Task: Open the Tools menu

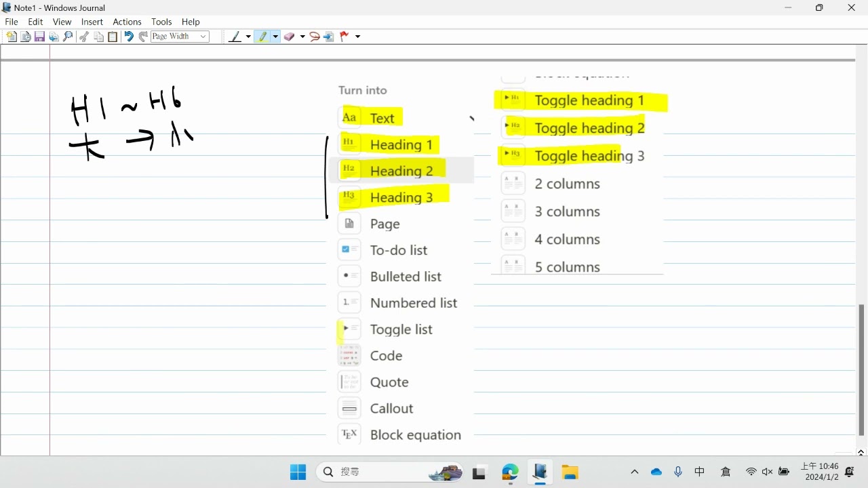Action: [161, 22]
